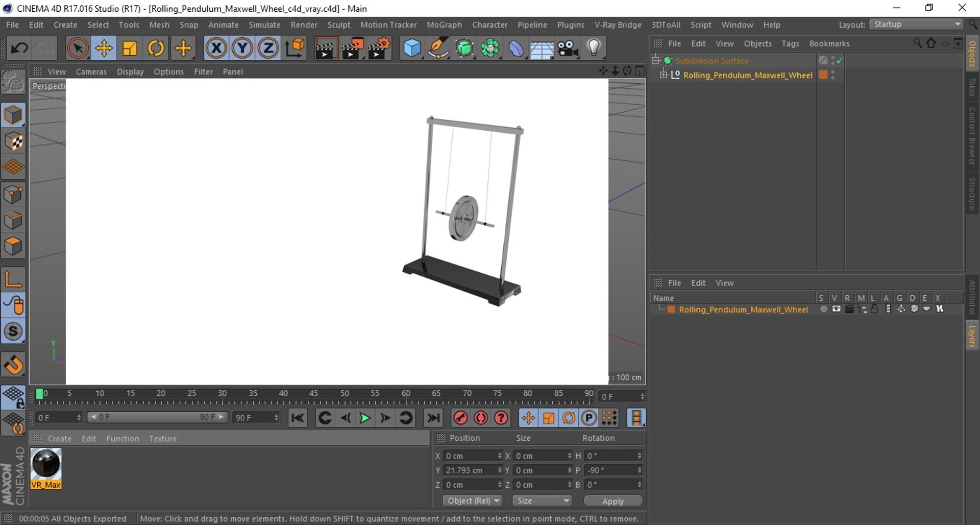
Task: Select the Live Selection tool
Action: [x=78, y=49]
